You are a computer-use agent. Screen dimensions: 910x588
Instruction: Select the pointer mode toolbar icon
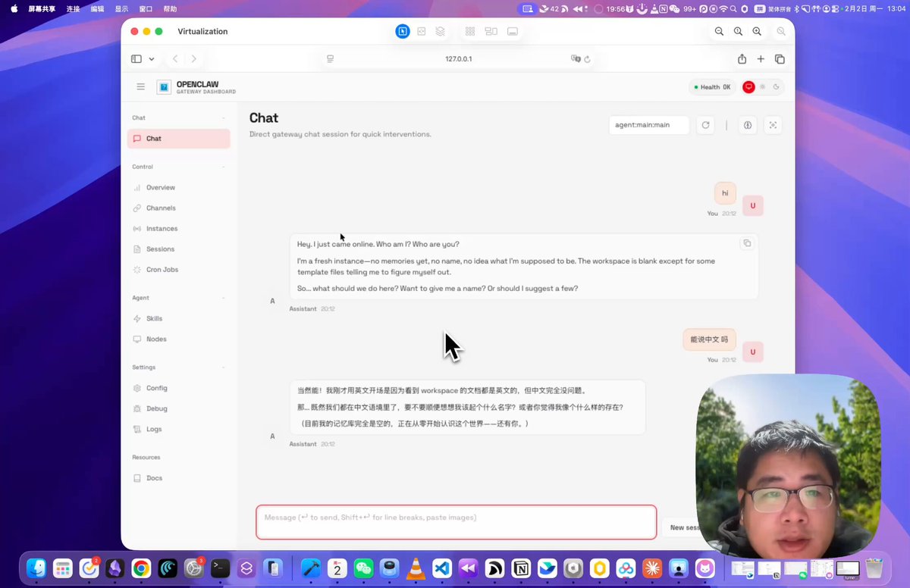pyautogui.click(x=402, y=31)
